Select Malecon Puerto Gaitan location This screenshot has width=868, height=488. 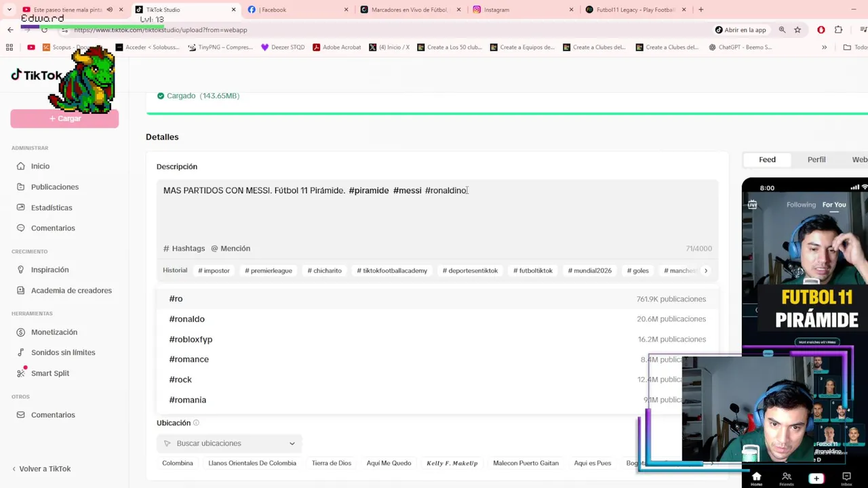click(x=526, y=463)
